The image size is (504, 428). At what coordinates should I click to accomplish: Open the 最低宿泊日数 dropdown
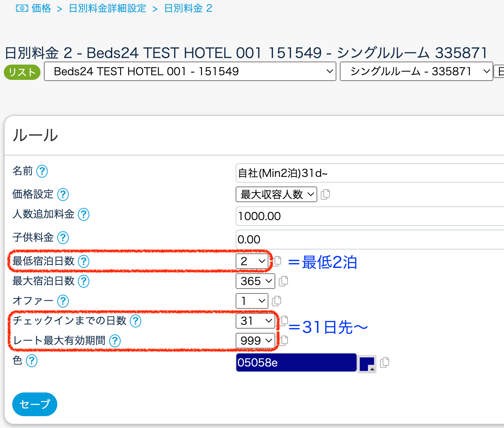tap(252, 261)
